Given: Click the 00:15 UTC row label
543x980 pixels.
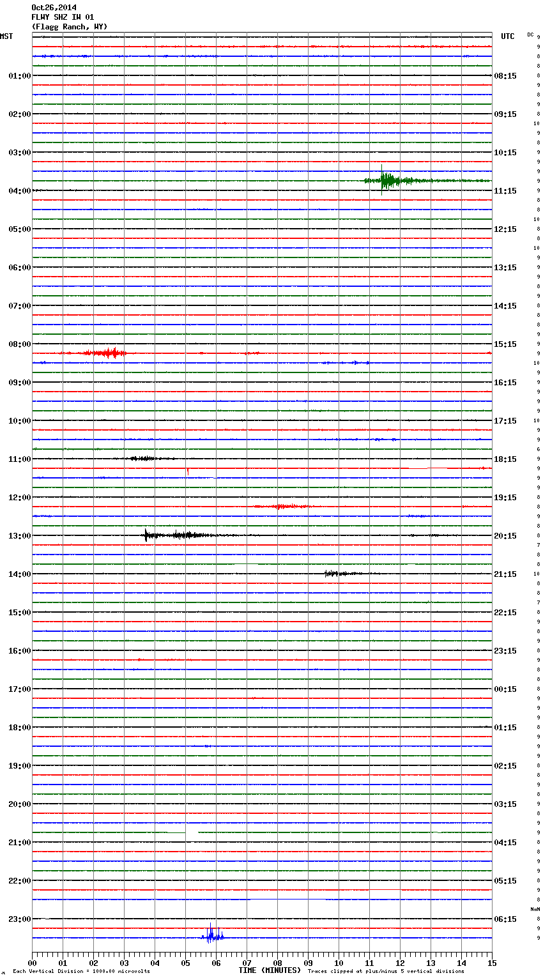Looking at the screenshot, I should point(505,689).
